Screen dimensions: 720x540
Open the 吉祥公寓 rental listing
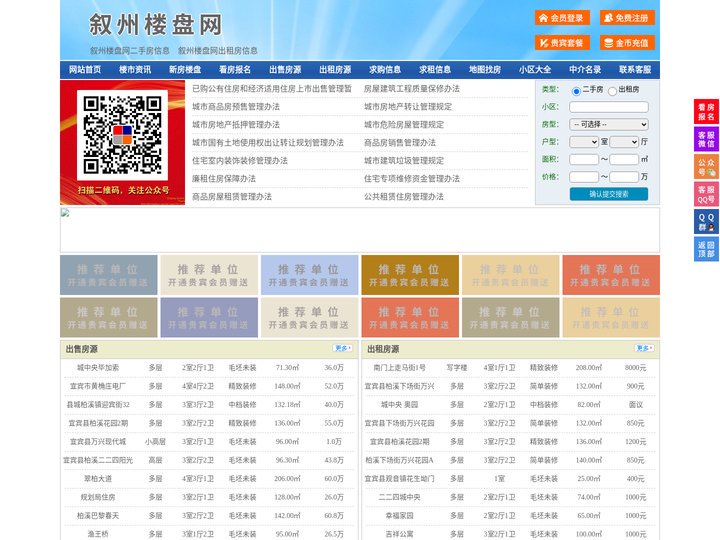point(399,534)
